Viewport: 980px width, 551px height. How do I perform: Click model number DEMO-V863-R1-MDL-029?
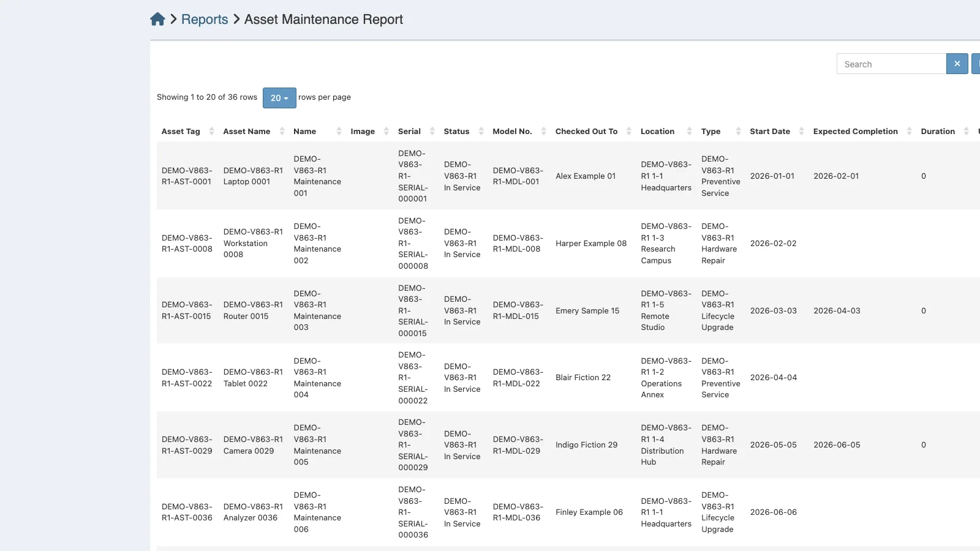click(518, 445)
